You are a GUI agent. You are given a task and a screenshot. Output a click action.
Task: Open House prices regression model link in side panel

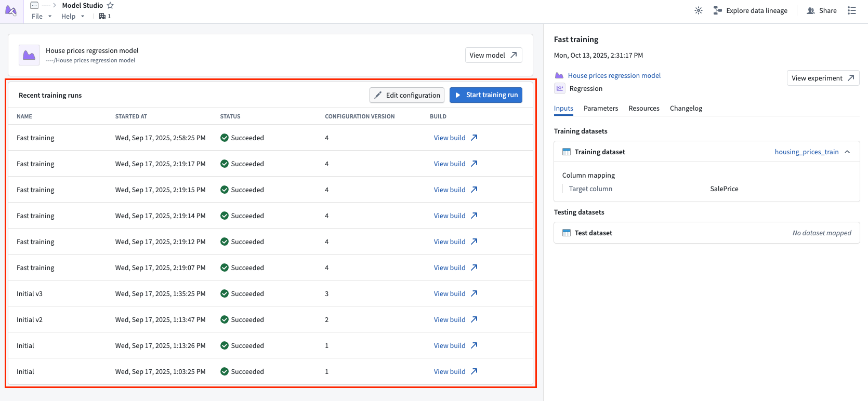coord(614,75)
